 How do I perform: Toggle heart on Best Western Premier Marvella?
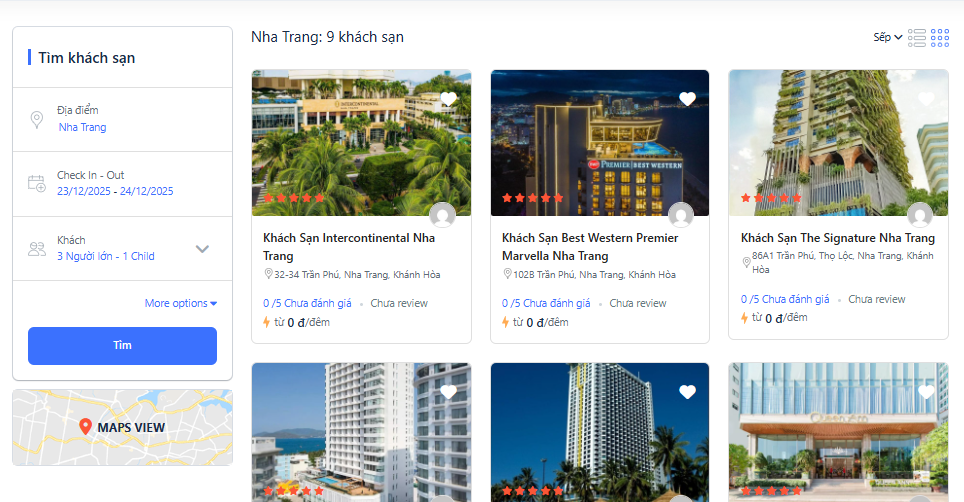coord(687,99)
